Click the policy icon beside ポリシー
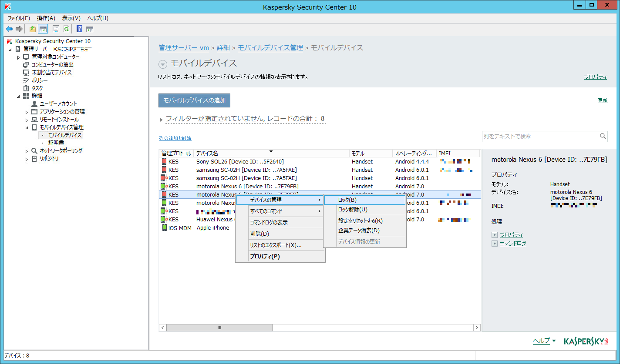Image resolution: width=620 pixels, height=364 pixels. [x=26, y=80]
